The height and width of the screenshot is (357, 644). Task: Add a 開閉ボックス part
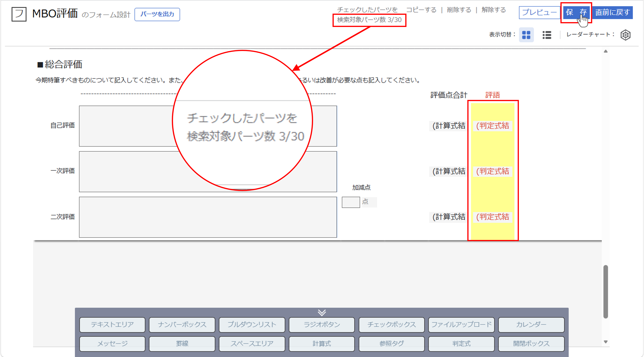531,344
